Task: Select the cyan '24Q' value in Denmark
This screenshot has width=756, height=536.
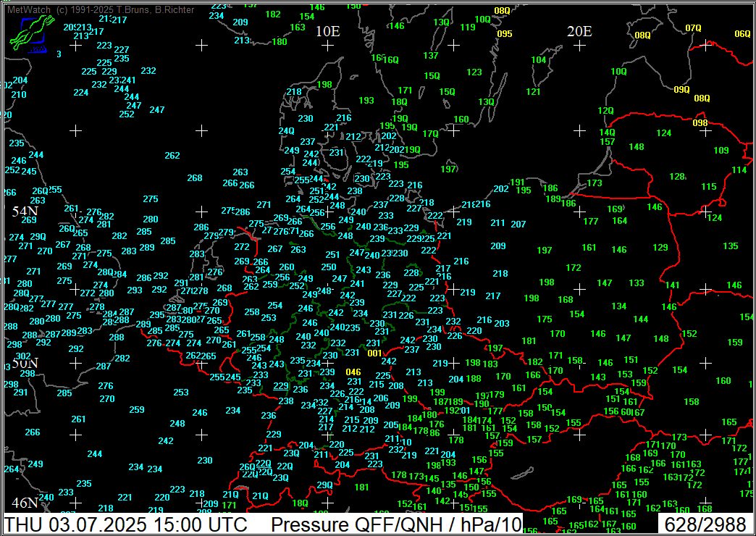Action: [286, 130]
